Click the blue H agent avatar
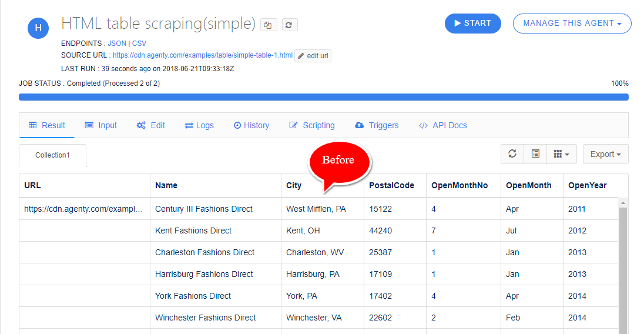 pyautogui.click(x=38, y=28)
